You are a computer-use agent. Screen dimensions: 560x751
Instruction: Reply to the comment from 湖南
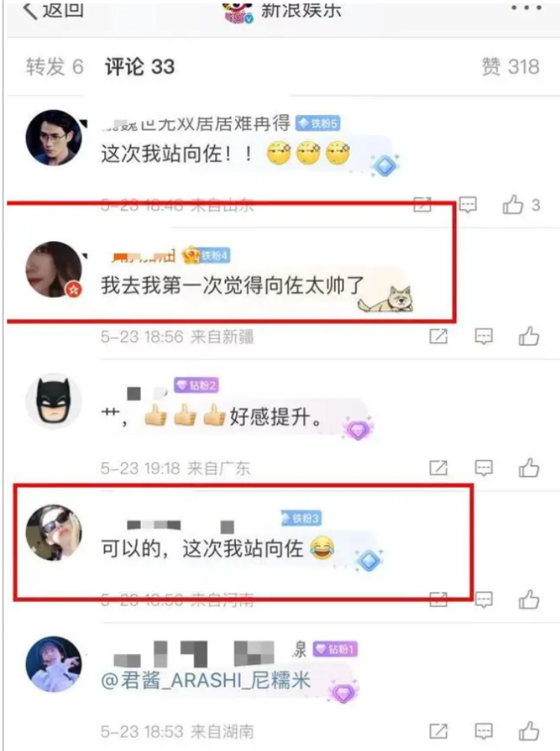483,732
